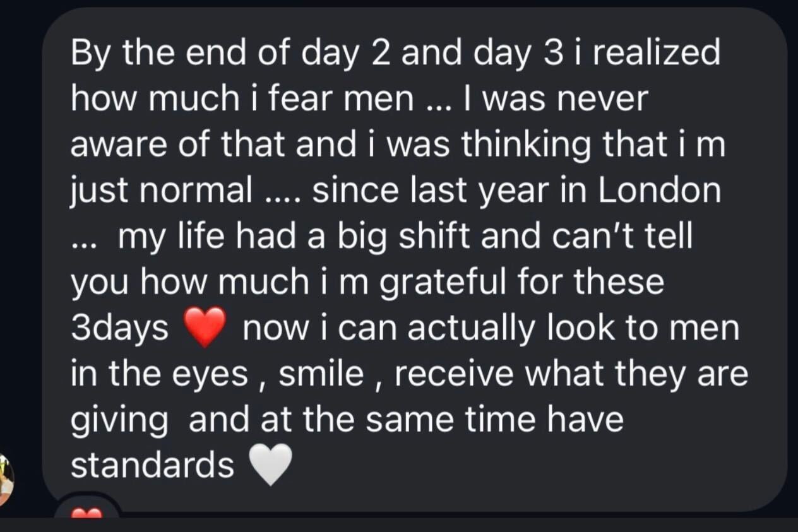798x532 pixels.
Task: Select the line starting "in the eyes, smile"
Action: coord(409,375)
